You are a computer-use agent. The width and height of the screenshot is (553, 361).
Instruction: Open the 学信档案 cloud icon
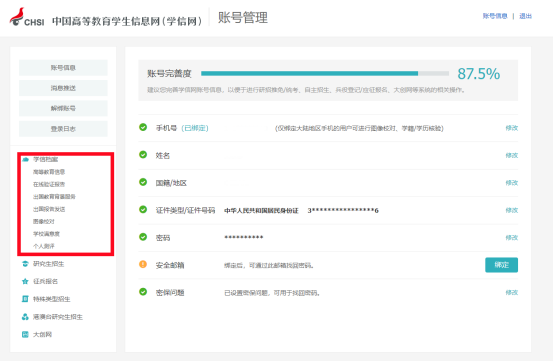[25, 159]
